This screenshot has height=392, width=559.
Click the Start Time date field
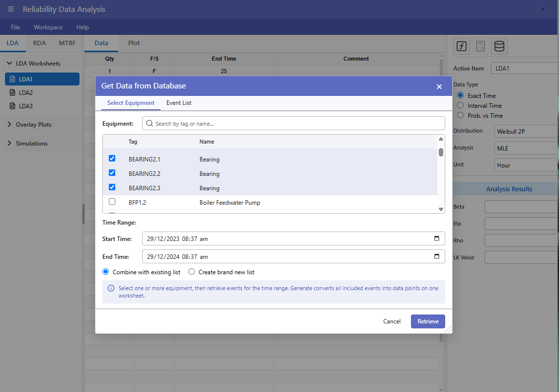tap(293, 238)
